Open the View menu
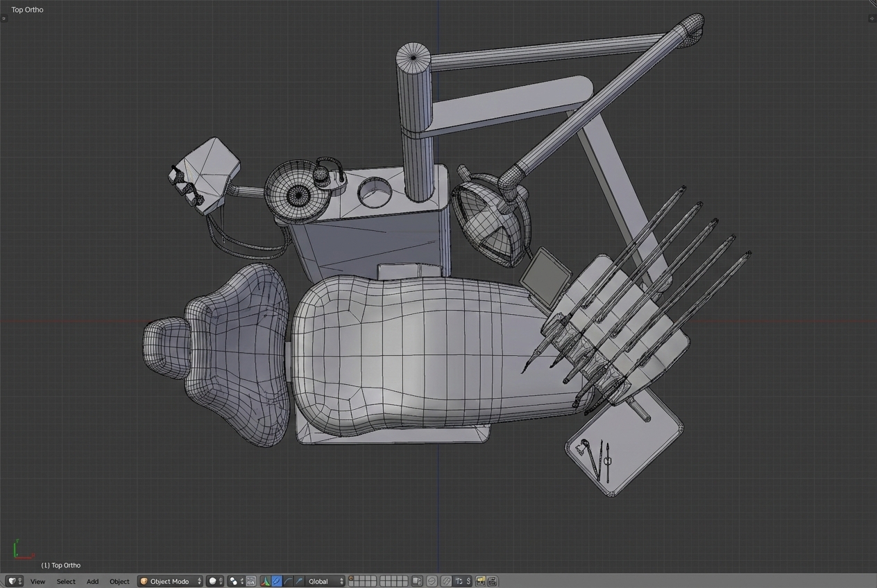The image size is (877, 588). click(x=37, y=581)
